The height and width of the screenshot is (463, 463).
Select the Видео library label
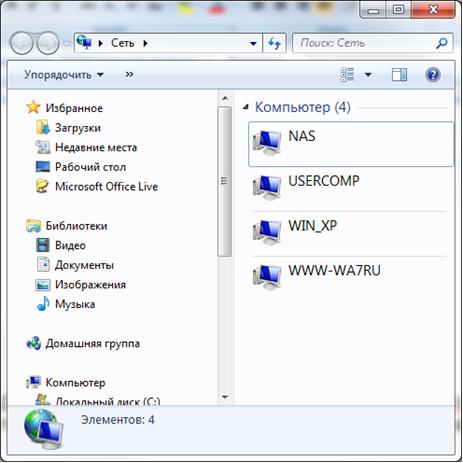pos(70,245)
